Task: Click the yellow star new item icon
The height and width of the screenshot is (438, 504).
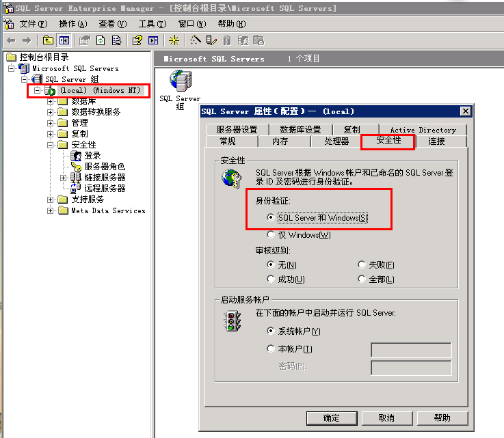Action: 174,40
